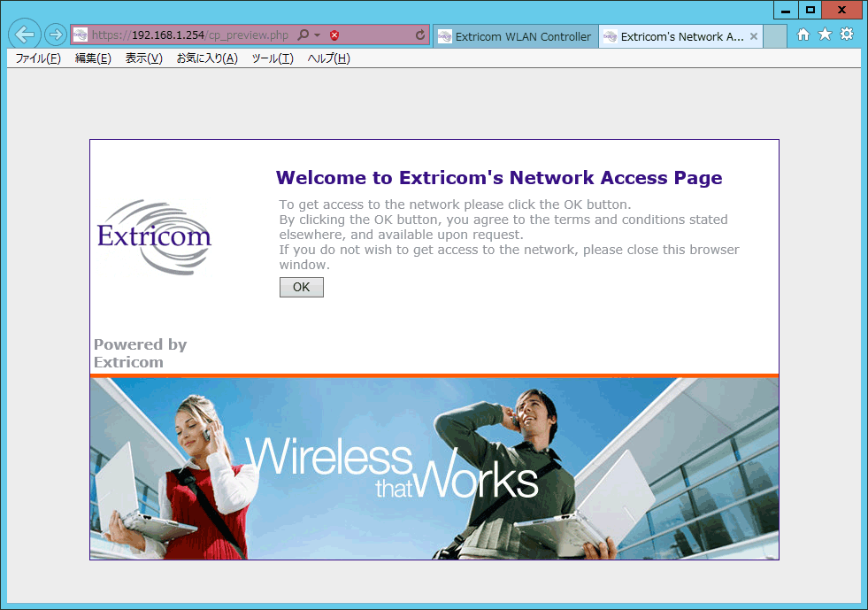Viewport: 868px width, 610px height.
Task: Click the search magnifier icon in address bar
Action: [x=303, y=35]
